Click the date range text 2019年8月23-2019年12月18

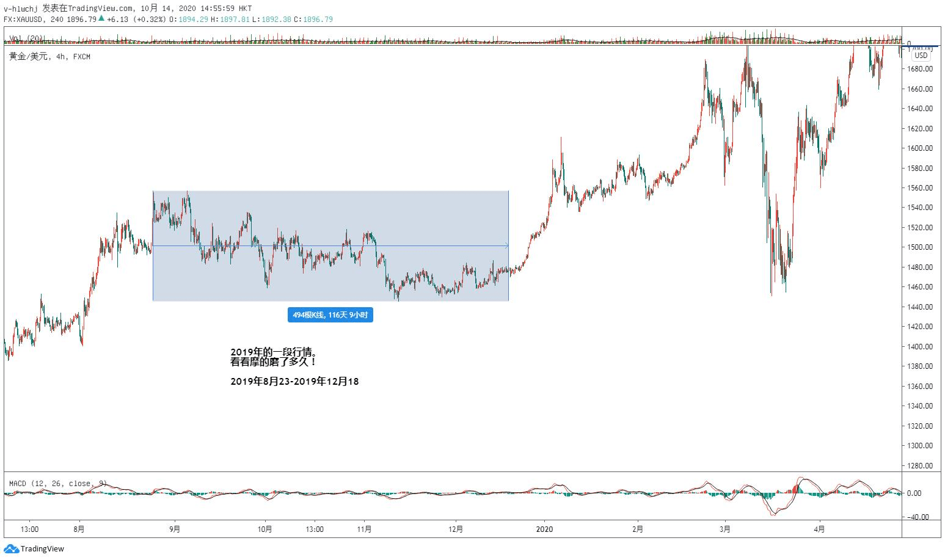click(294, 381)
